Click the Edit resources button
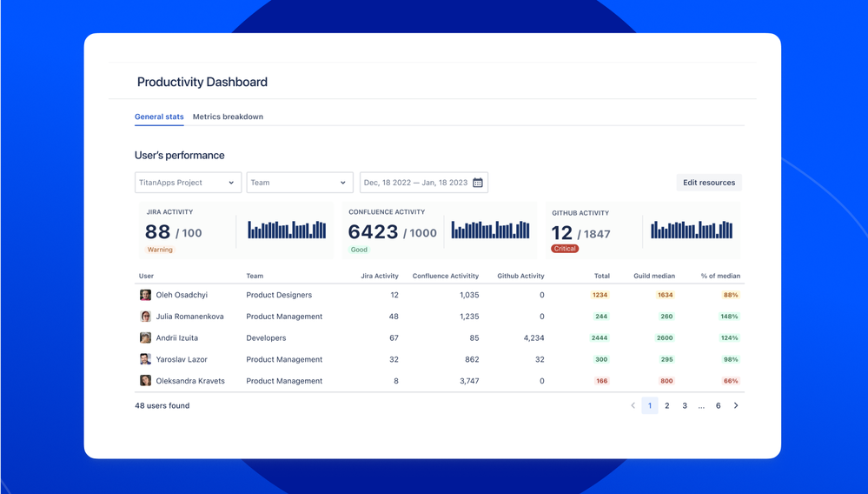The width and height of the screenshot is (868, 494). click(x=708, y=183)
